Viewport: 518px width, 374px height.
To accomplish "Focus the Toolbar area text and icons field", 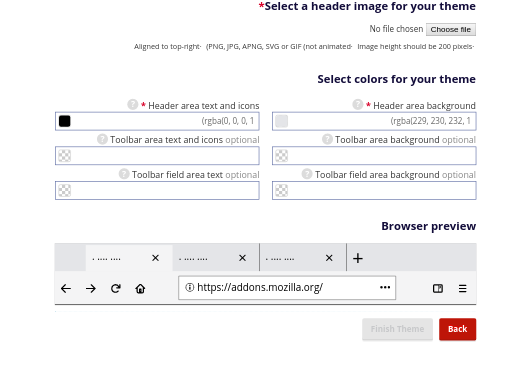I will [x=157, y=156].
